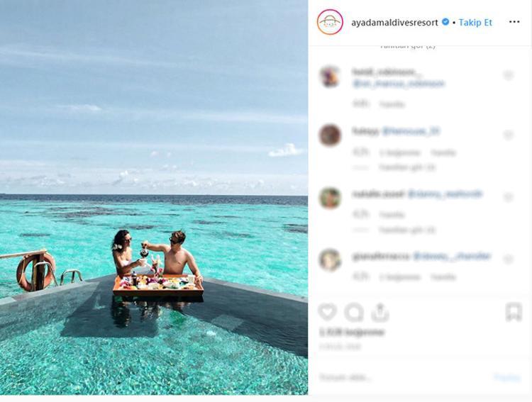
Task: Open comments via the speech bubble icon
Action: click(x=354, y=312)
